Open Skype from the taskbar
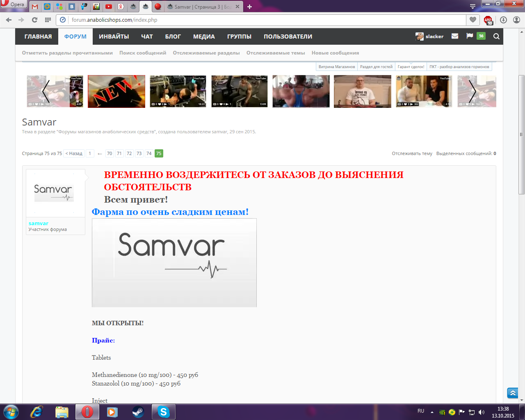Viewport: 525px width, 420px height. click(x=164, y=412)
